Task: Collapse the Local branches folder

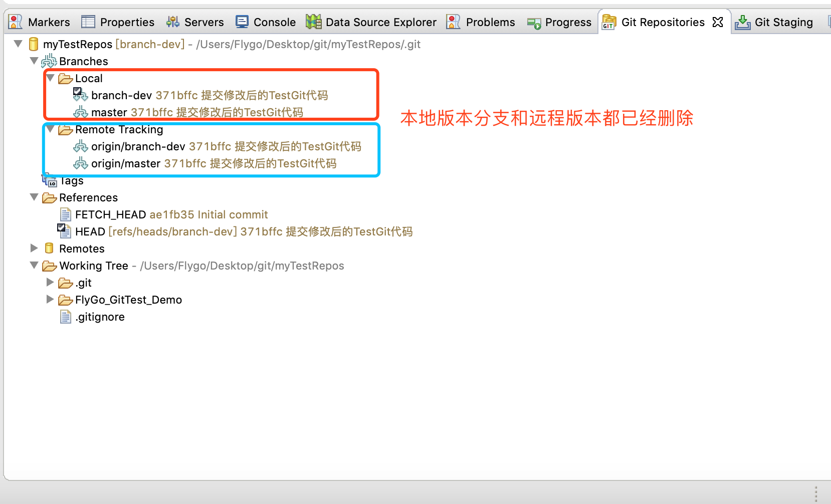Action: point(50,78)
